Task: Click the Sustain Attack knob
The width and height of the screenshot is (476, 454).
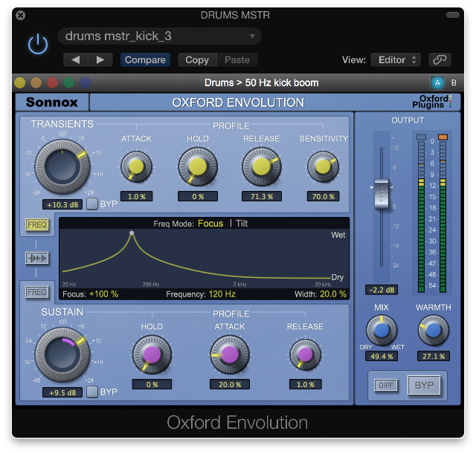Action: [230, 354]
